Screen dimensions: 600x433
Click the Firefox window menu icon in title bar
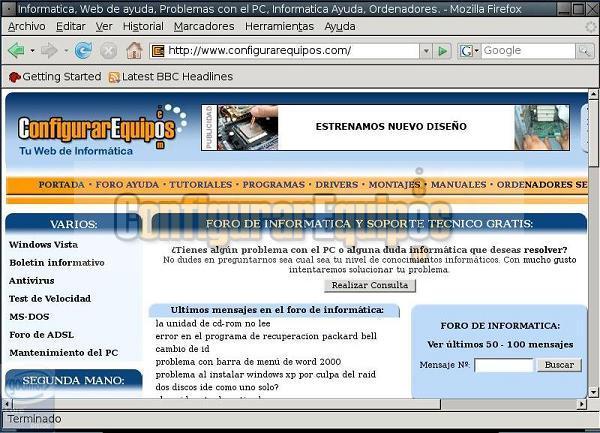[x=9, y=8]
